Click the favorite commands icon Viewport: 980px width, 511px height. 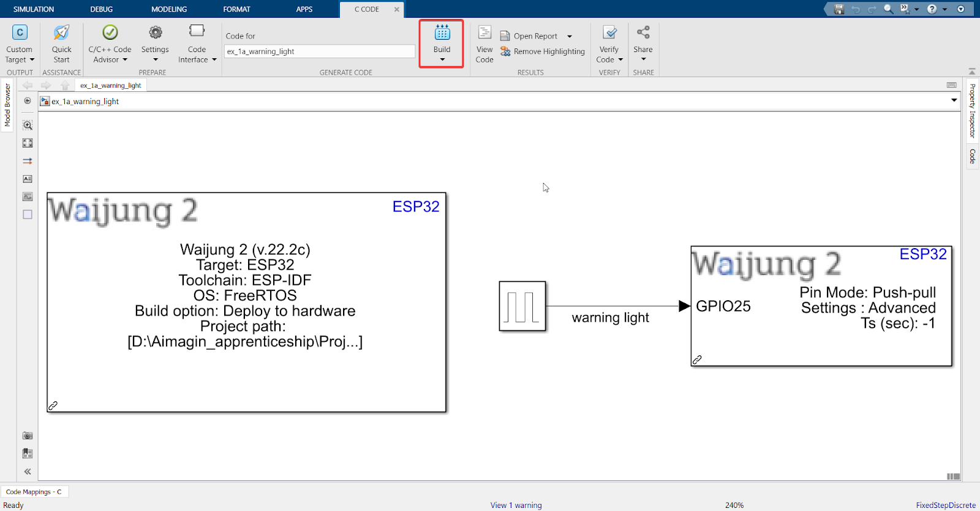905,9
